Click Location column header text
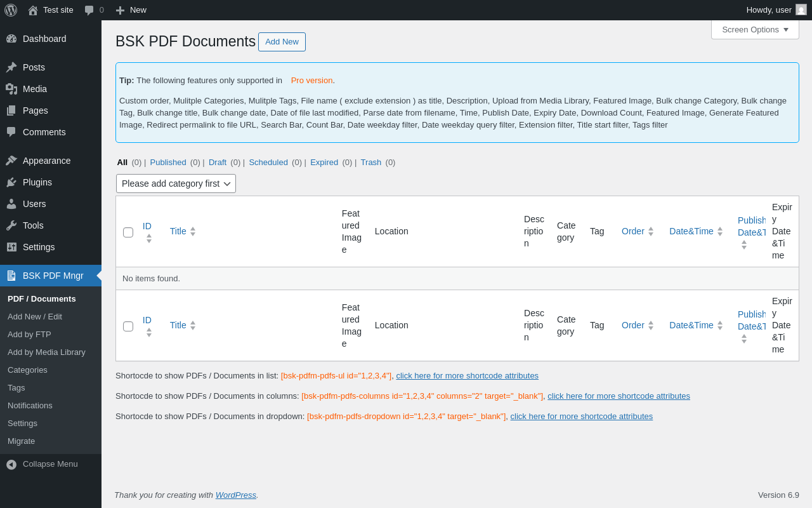 pos(391,231)
